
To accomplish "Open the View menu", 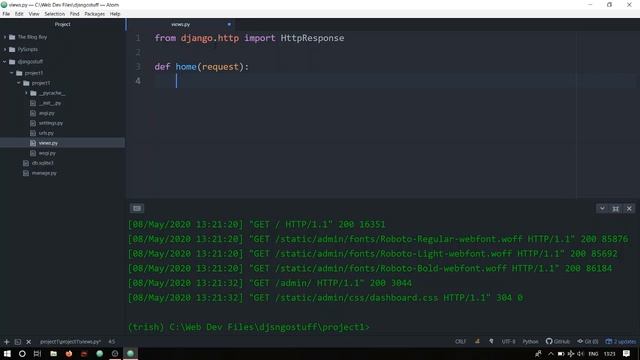I will [34, 14].
